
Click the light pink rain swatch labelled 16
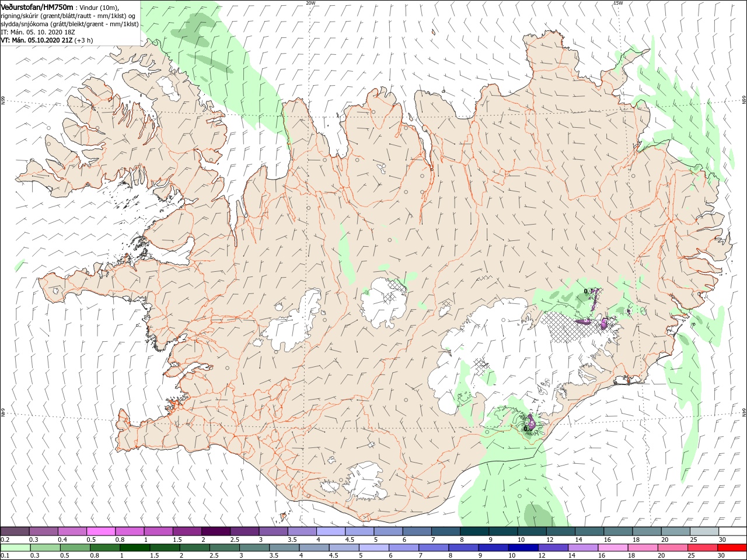tap(612, 548)
